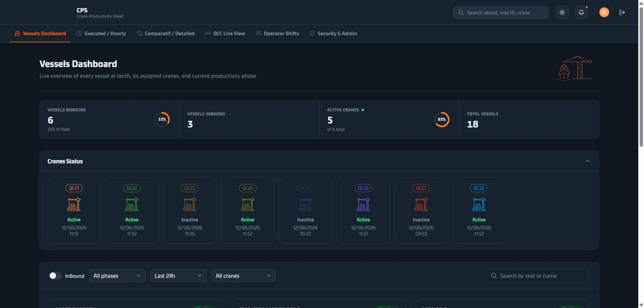Open the Operator Shifts tab
The height and width of the screenshot is (308, 644).
[277, 34]
